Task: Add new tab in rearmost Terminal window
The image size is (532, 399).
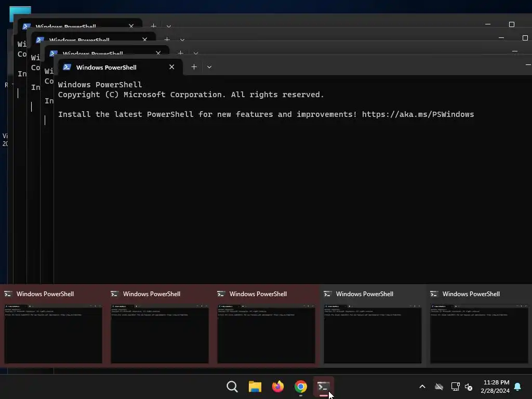Action: [153, 25]
